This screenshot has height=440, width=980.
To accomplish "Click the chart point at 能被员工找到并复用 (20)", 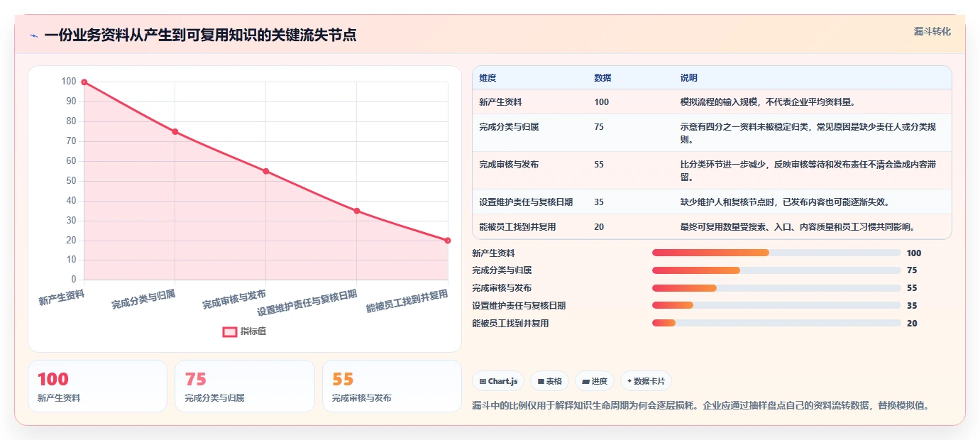I will click(x=448, y=241).
